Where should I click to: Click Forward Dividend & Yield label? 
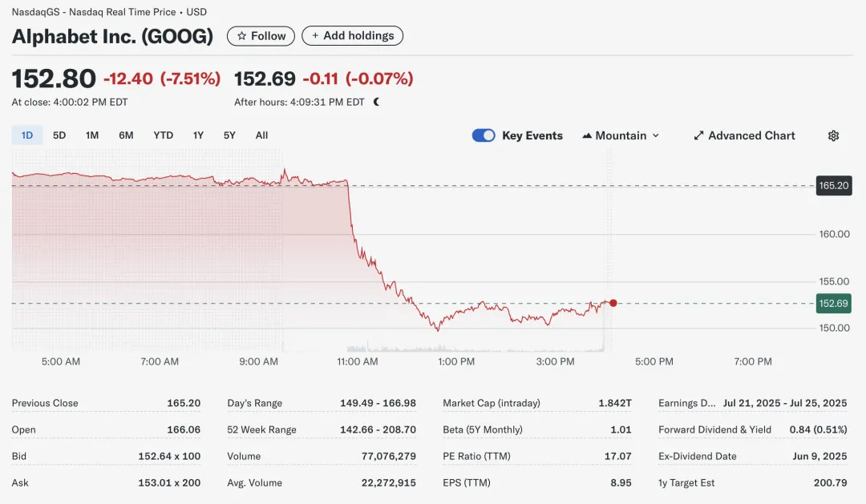click(714, 429)
